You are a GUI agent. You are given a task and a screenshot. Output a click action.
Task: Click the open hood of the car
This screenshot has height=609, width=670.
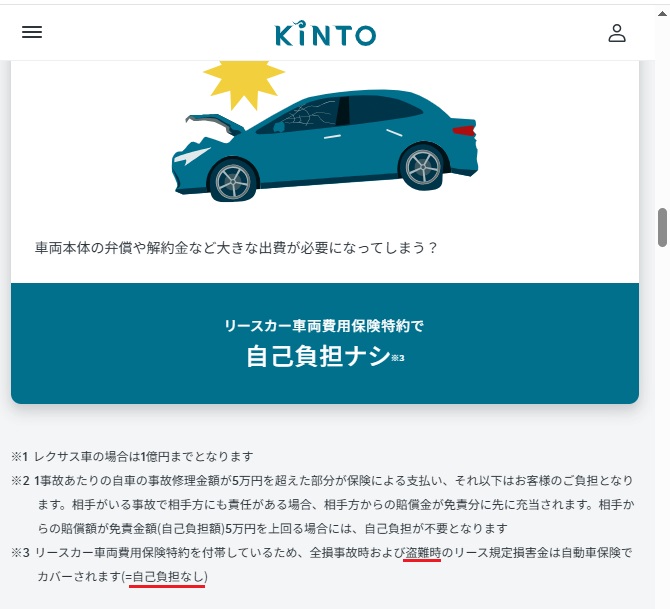(x=215, y=124)
